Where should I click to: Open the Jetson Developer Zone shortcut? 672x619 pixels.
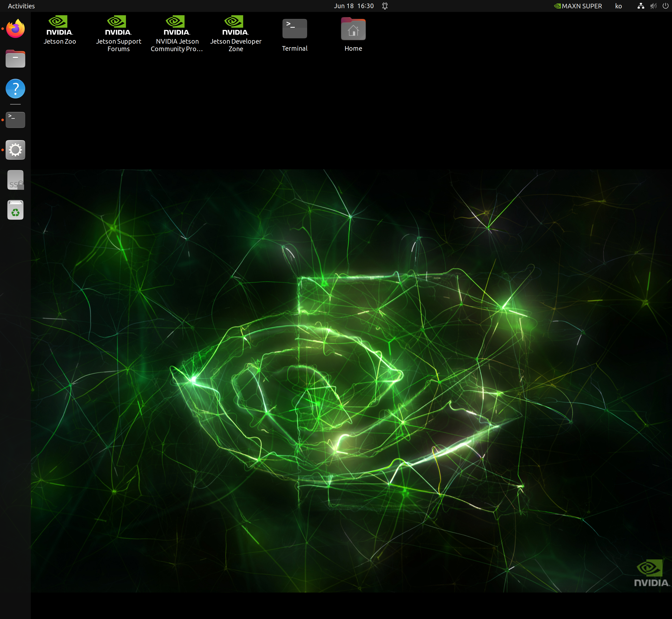click(x=236, y=34)
